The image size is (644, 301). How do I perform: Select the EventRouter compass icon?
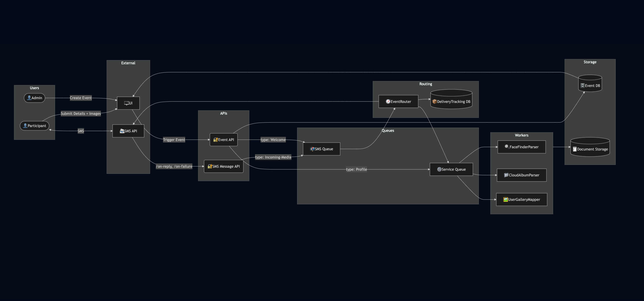point(388,102)
